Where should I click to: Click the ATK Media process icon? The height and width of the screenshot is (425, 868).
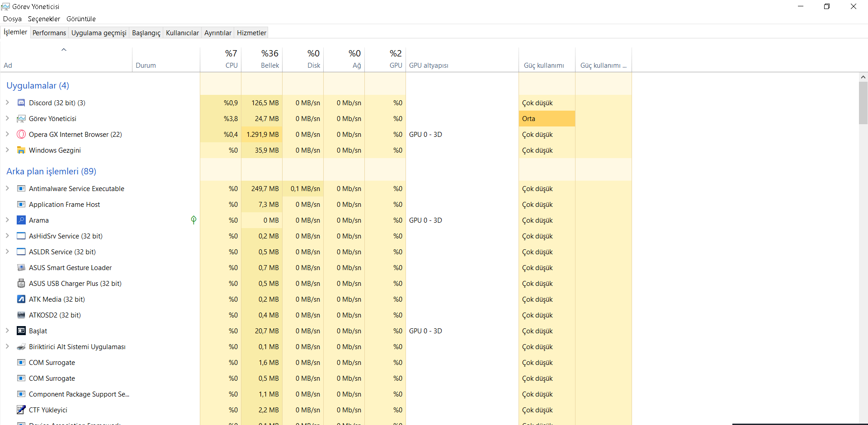21,299
